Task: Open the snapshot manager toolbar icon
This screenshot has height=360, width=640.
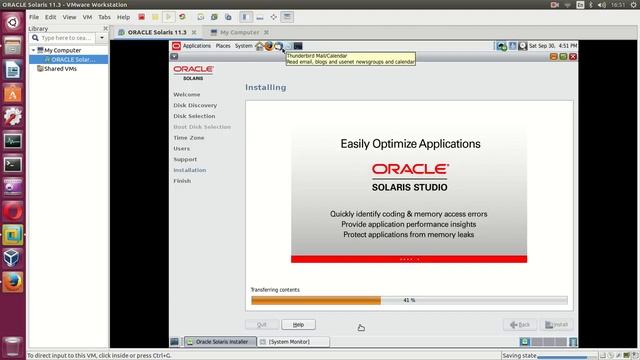Action: pyautogui.click(x=228, y=17)
